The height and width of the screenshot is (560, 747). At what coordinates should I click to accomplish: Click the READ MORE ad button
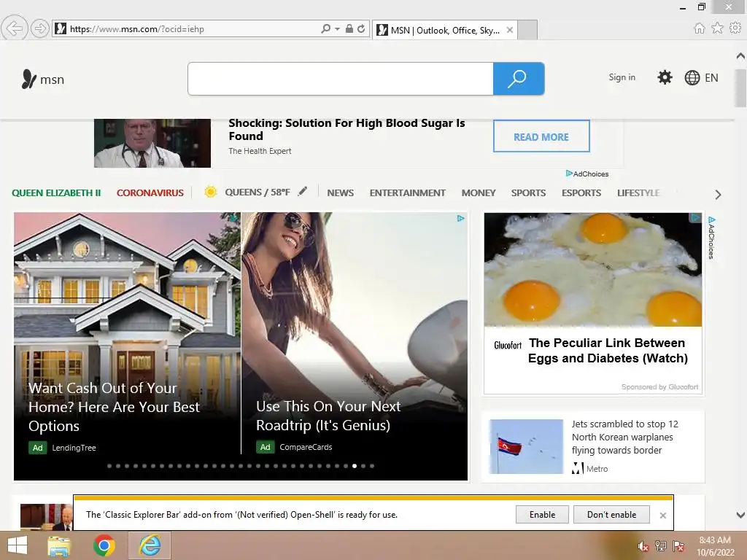pos(541,136)
